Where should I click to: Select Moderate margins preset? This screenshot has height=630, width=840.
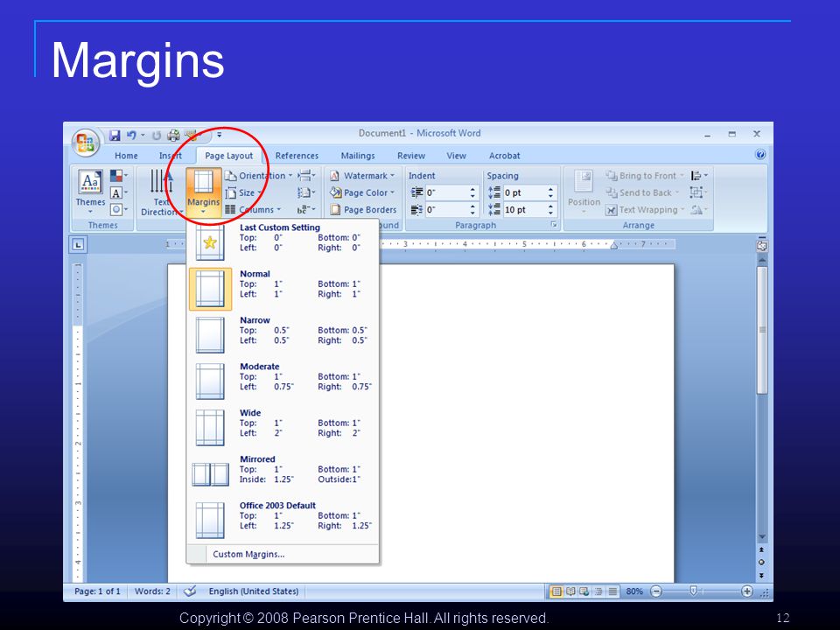coord(283,381)
